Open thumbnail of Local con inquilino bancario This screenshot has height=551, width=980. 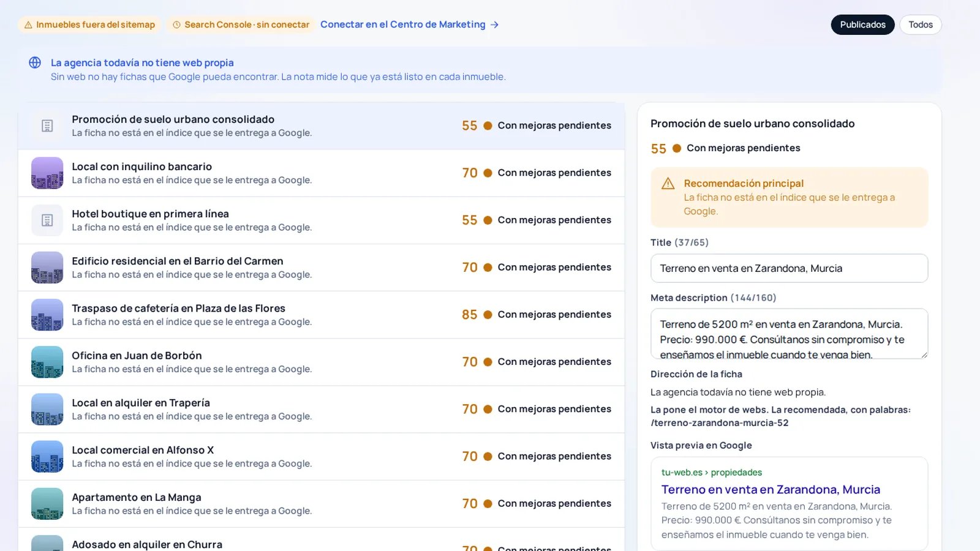click(x=47, y=173)
